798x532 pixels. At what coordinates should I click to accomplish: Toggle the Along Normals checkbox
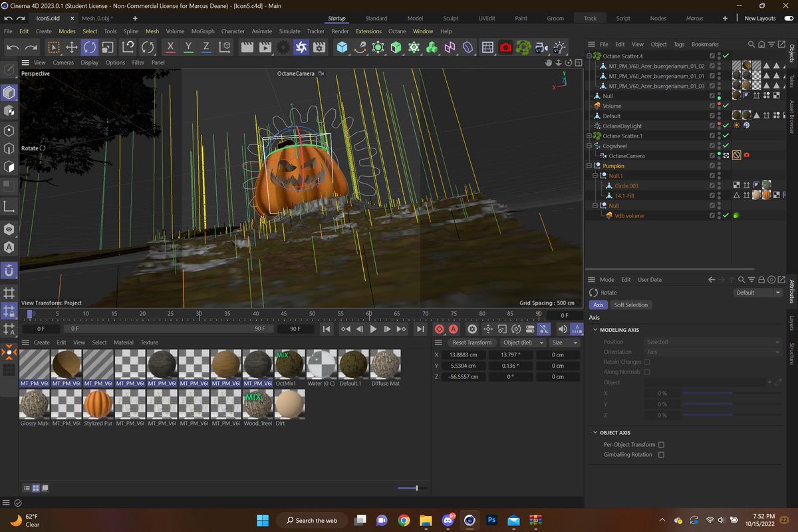(646, 372)
